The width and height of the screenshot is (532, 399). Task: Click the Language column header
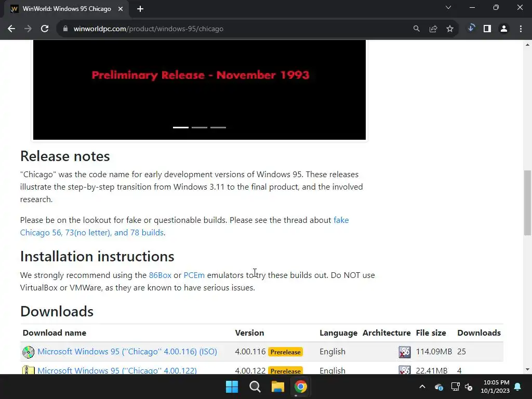(338, 333)
